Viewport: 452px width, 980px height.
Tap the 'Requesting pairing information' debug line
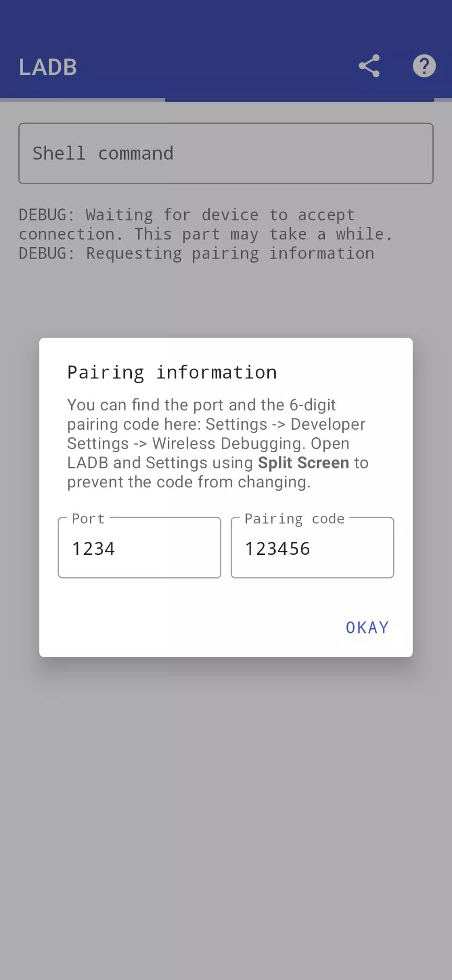[196, 254]
